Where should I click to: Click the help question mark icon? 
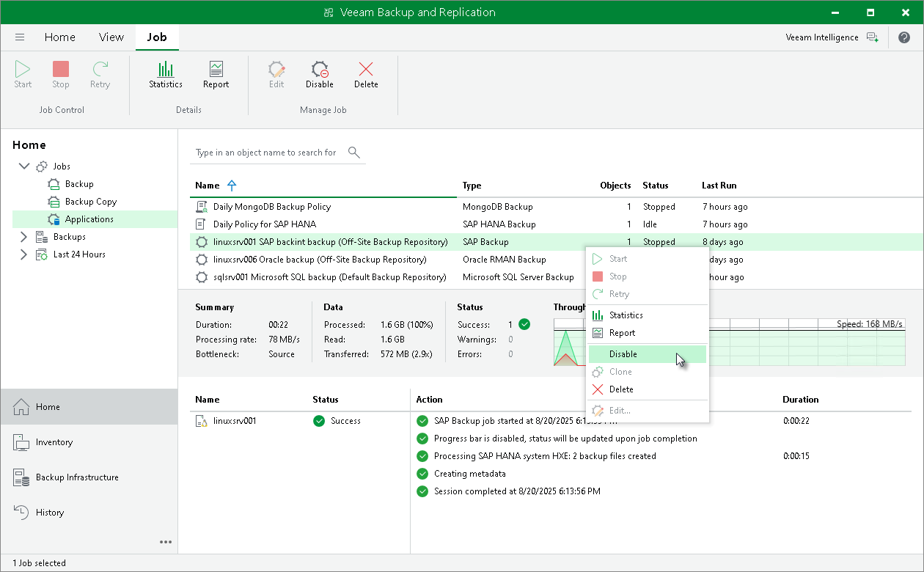coord(904,37)
